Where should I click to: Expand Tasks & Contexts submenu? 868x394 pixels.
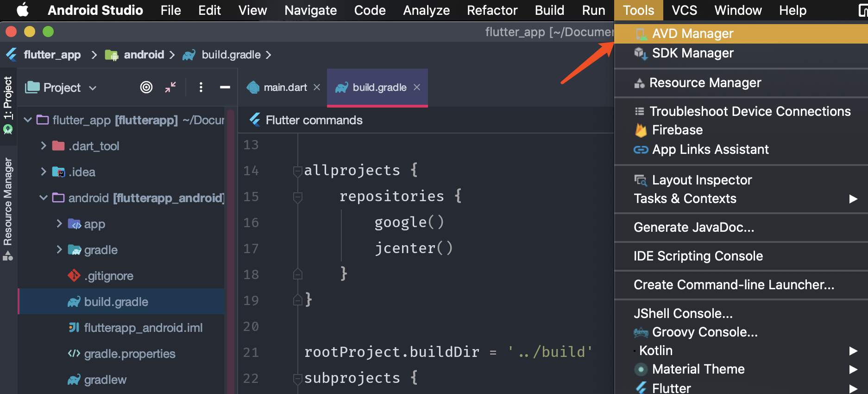[741, 198]
